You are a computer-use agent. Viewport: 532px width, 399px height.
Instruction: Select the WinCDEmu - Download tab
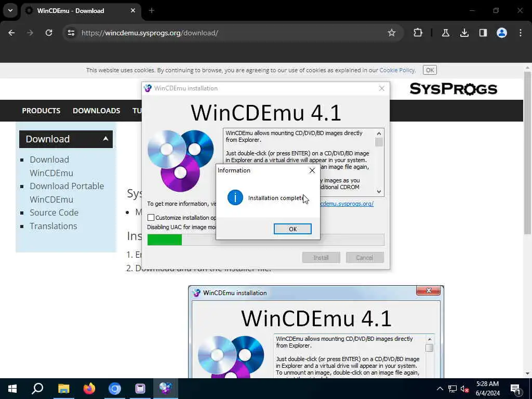click(81, 11)
